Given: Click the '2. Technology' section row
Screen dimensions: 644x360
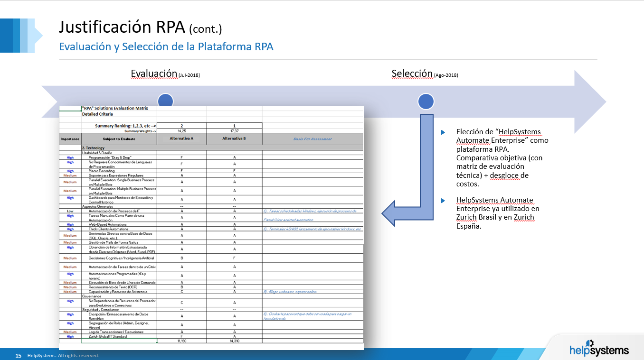Looking at the screenshot, I should tap(211, 148).
